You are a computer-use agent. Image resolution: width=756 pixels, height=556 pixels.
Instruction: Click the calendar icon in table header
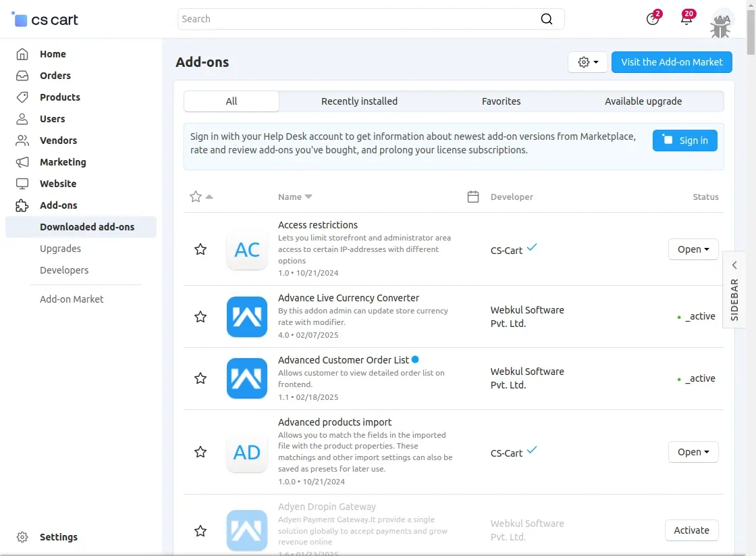pos(473,197)
